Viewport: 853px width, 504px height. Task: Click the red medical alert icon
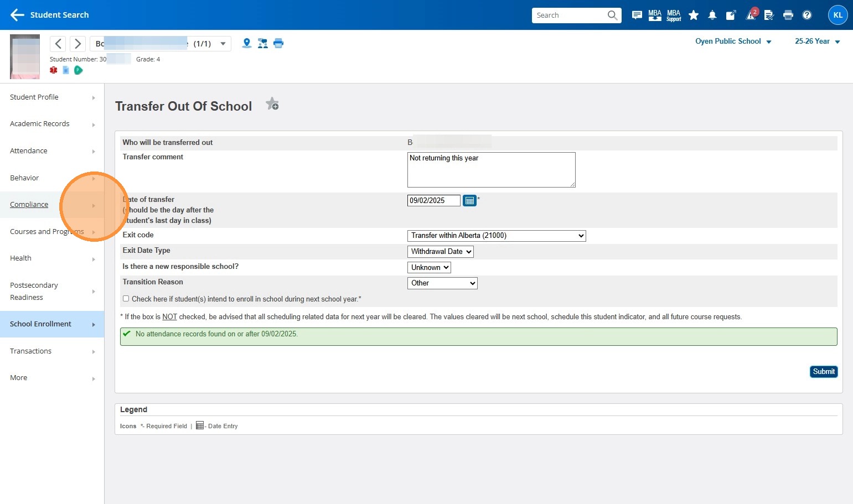pyautogui.click(x=54, y=70)
